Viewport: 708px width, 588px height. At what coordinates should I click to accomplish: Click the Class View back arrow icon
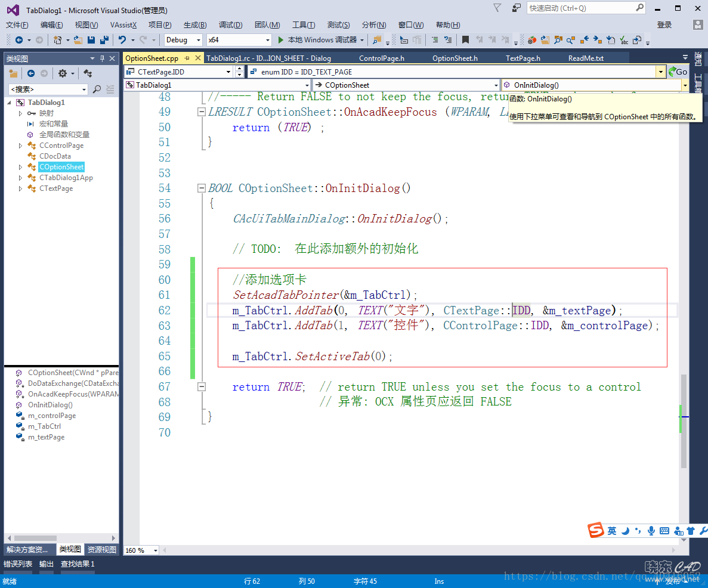pyautogui.click(x=30, y=73)
